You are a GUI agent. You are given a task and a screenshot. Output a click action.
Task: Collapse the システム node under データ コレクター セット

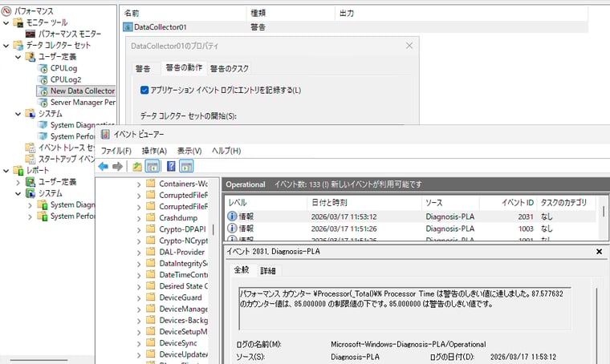18,114
